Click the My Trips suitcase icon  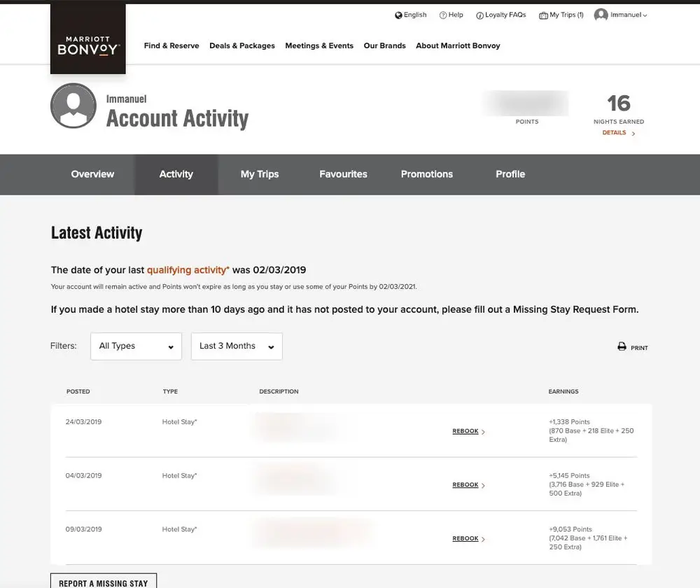tap(544, 14)
